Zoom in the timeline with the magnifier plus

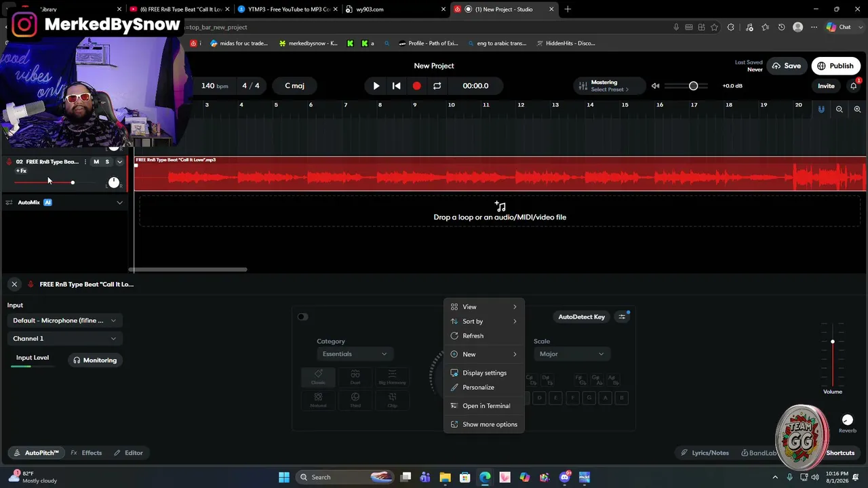pyautogui.click(x=857, y=109)
